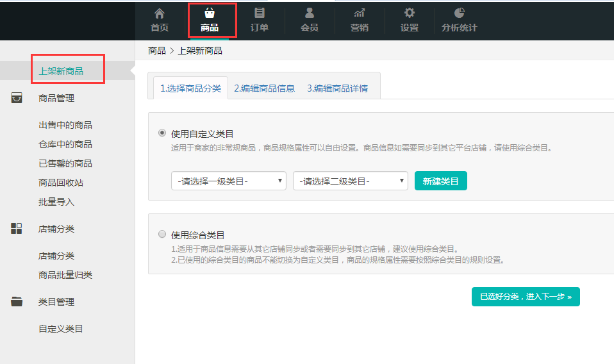Click the 新建类目 button
The width and height of the screenshot is (614, 364).
(441, 181)
